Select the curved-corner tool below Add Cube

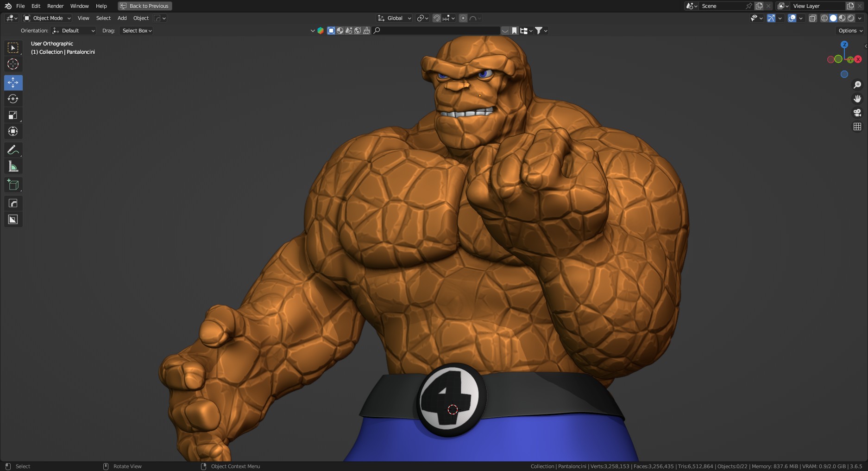coord(13,203)
